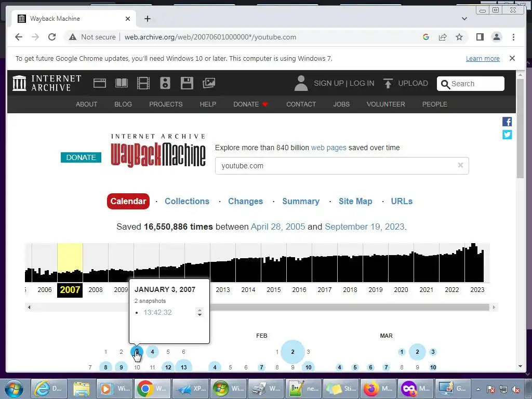Viewport: 532px width, 399px height.
Task: Show hidden system tray icons
Action: [478, 389]
